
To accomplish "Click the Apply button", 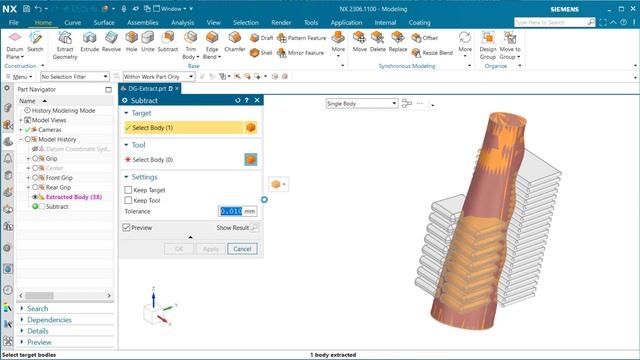I will 211,249.
